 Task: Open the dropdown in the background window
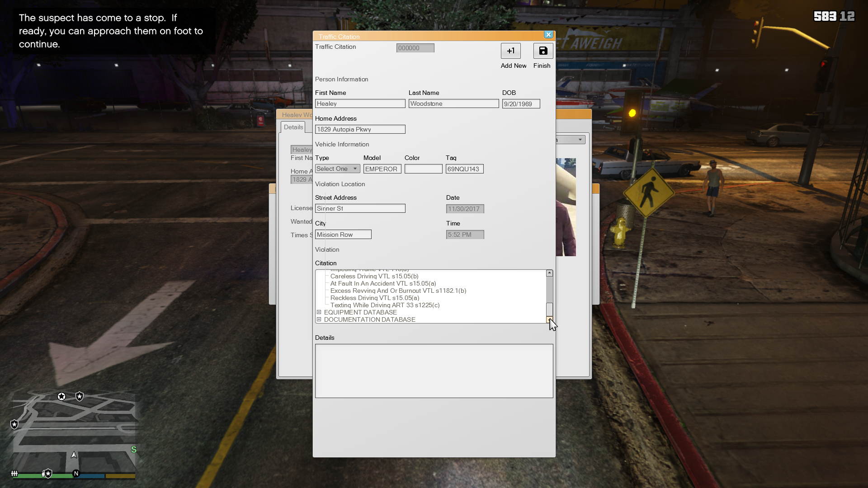[x=580, y=140]
